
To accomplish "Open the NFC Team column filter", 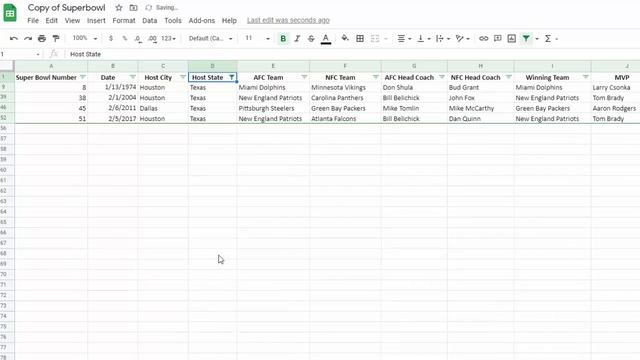I will 376,77.
